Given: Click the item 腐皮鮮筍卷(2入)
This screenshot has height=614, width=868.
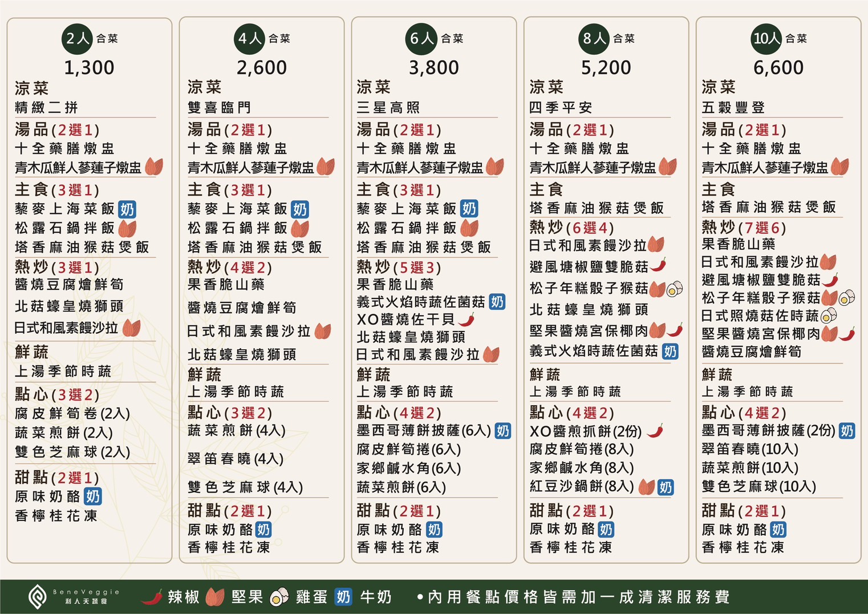Looking at the screenshot, I should 73,414.
